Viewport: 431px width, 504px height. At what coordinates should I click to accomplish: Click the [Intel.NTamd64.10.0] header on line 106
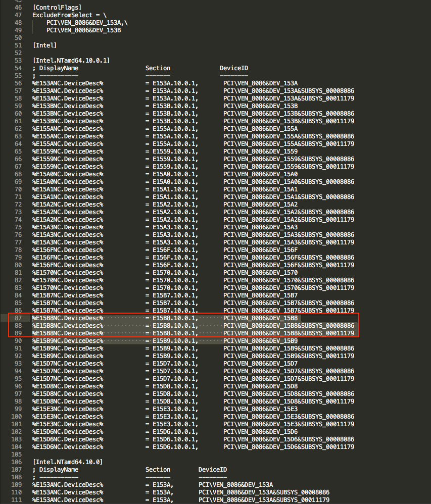[67, 462]
